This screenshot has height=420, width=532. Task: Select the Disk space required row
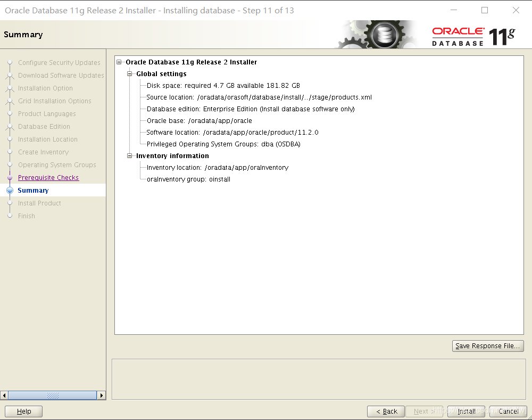click(223, 86)
